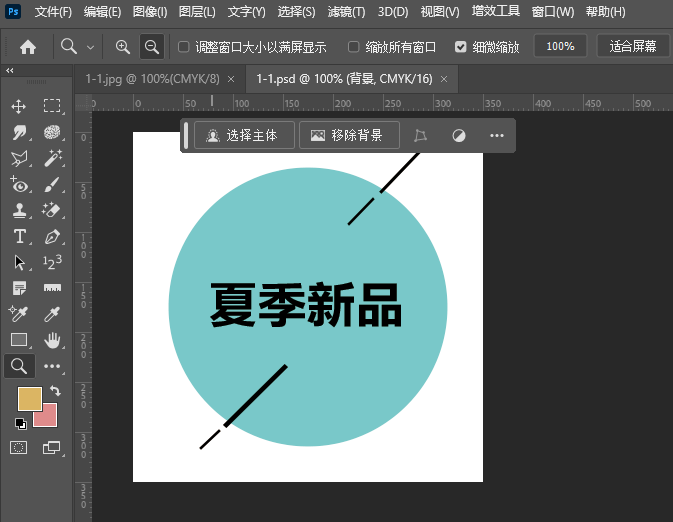Open the pink background color swatch
The image size is (673, 522).
(49, 418)
